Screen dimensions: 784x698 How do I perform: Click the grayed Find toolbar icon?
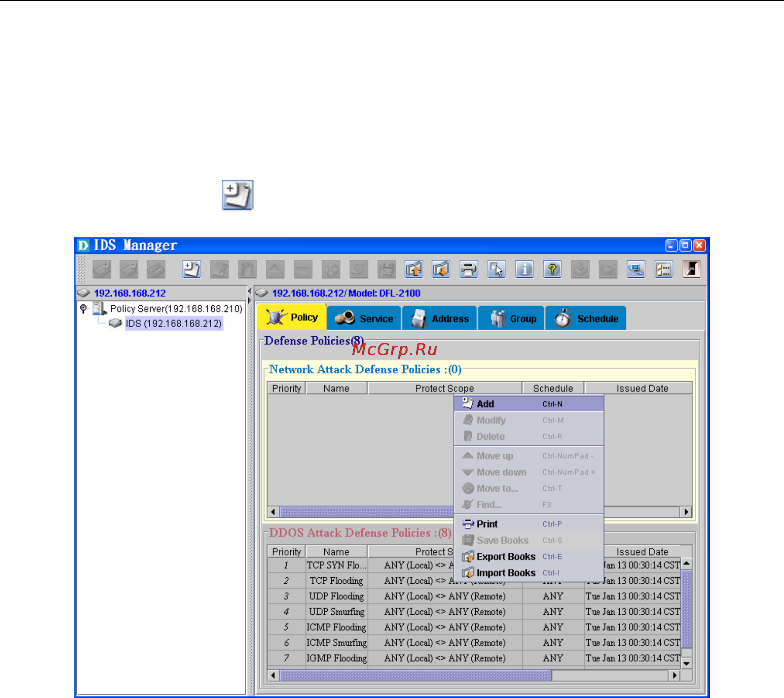point(358,270)
